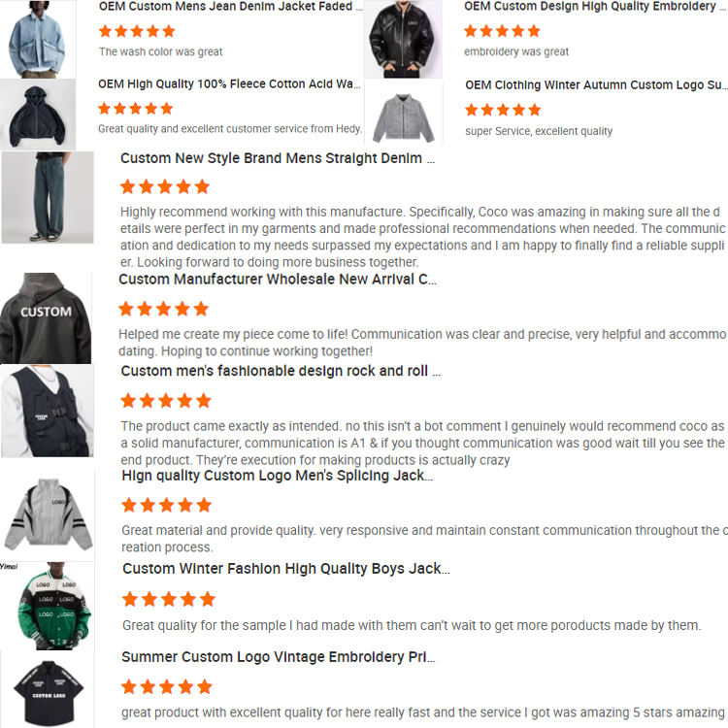The width and height of the screenshot is (728, 728).
Task: Open the light blue denim jacket thumbnail
Action: pyautogui.click(x=38, y=39)
